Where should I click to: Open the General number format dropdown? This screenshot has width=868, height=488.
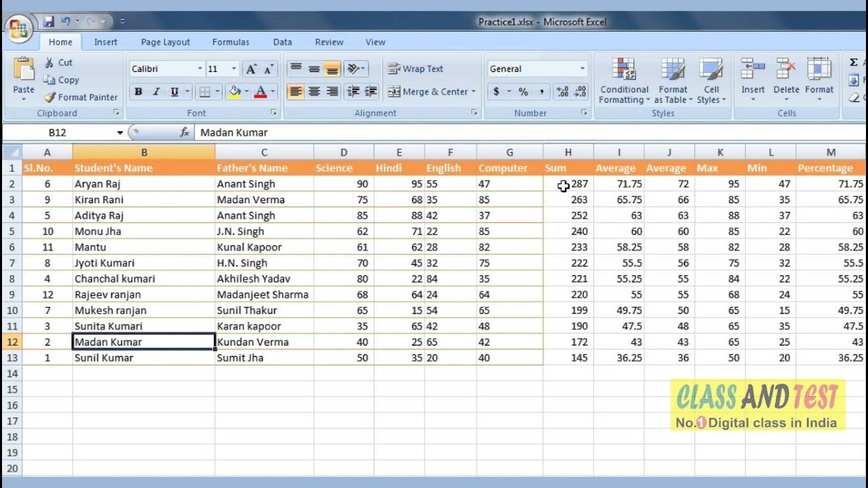point(582,68)
